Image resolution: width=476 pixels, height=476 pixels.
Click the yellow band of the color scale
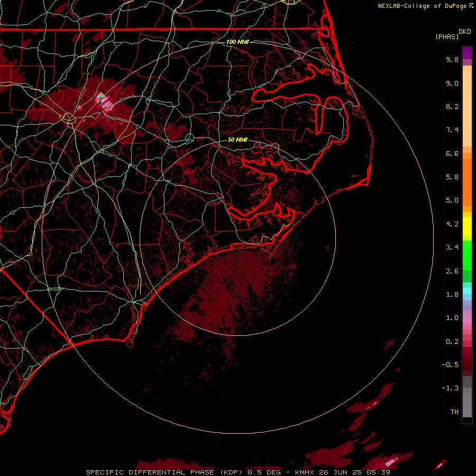pyautogui.click(x=467, y=226)
